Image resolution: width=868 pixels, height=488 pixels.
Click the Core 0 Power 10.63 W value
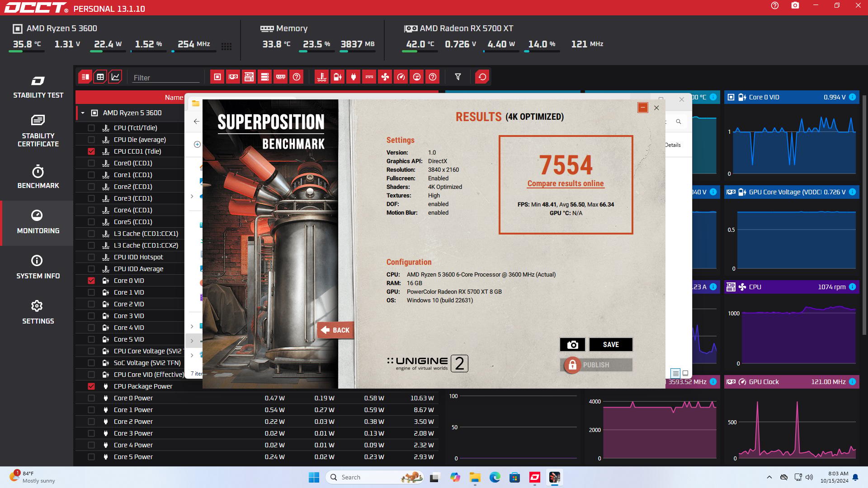point(422,398)
